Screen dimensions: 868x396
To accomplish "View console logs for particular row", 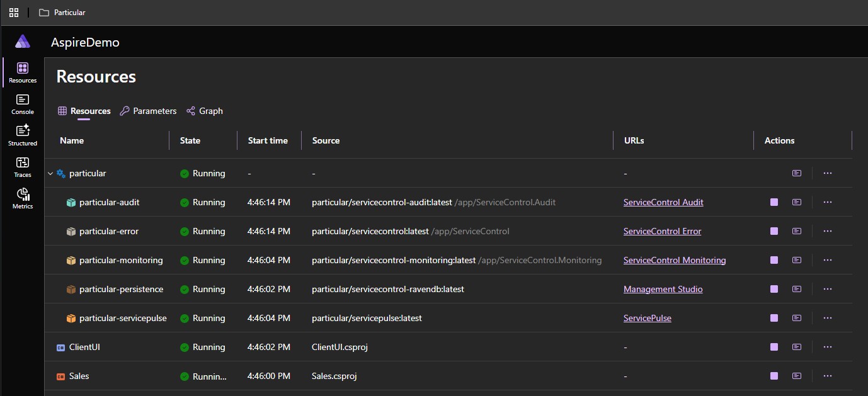I will 797,173.
